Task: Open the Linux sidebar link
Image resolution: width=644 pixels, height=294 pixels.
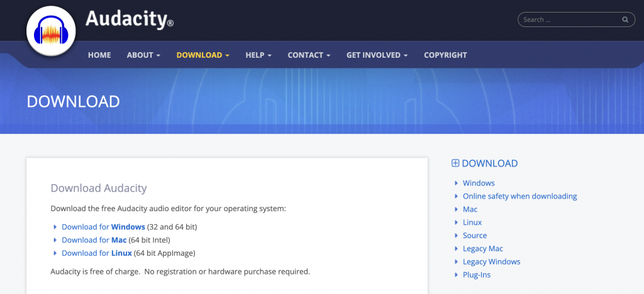Action: [472, 222]
